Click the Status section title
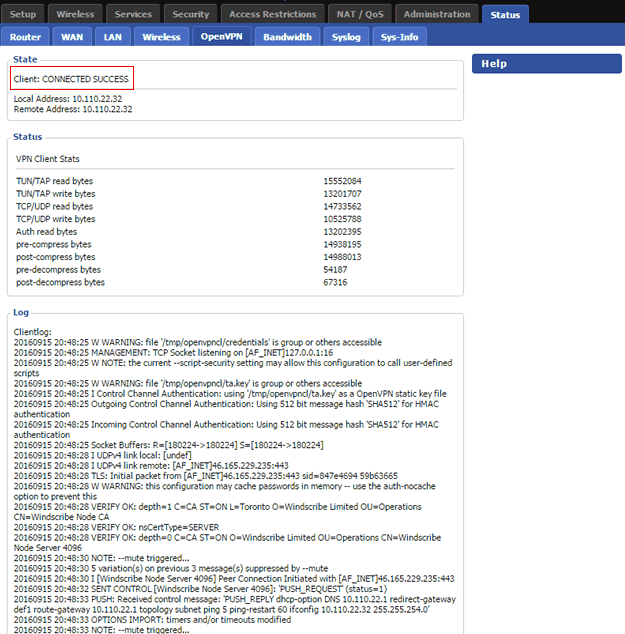Screen dimensions: 625x634 click(27, 137)
